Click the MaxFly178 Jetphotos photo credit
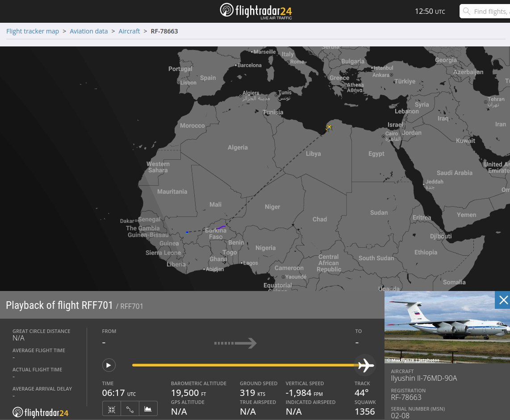 pyautogui.click(x=413, y=360)
